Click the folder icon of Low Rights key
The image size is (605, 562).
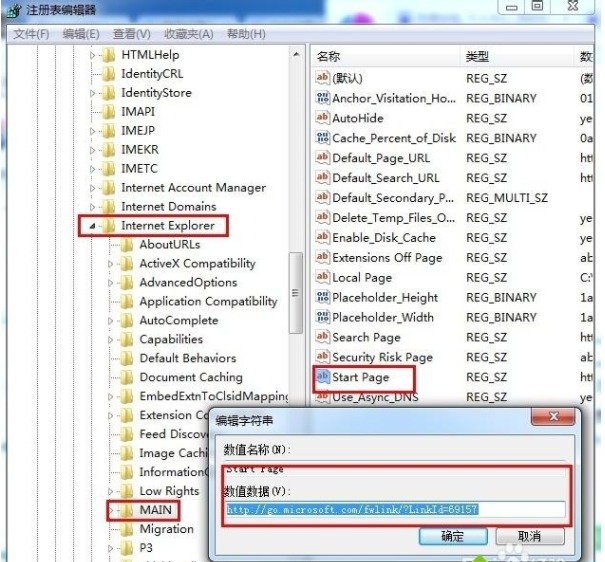point(127,491)
